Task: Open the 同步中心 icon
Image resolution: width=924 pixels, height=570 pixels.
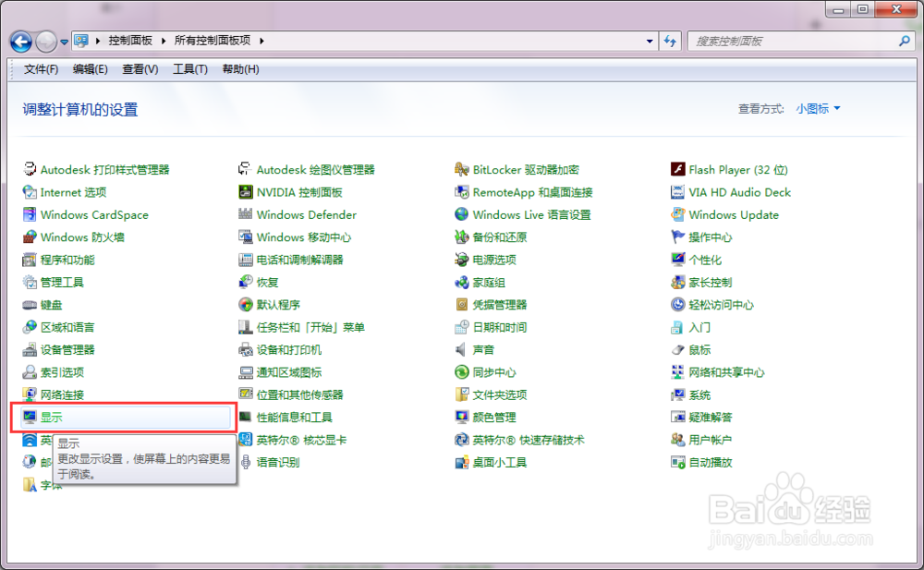Action: [x=461, y=372]
